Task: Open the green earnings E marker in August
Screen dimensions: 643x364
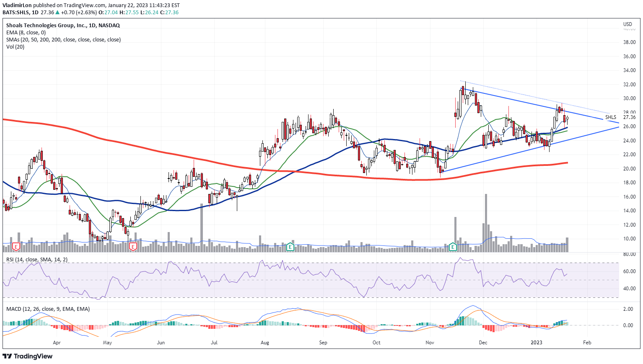Action: click(x=290, y=247)
